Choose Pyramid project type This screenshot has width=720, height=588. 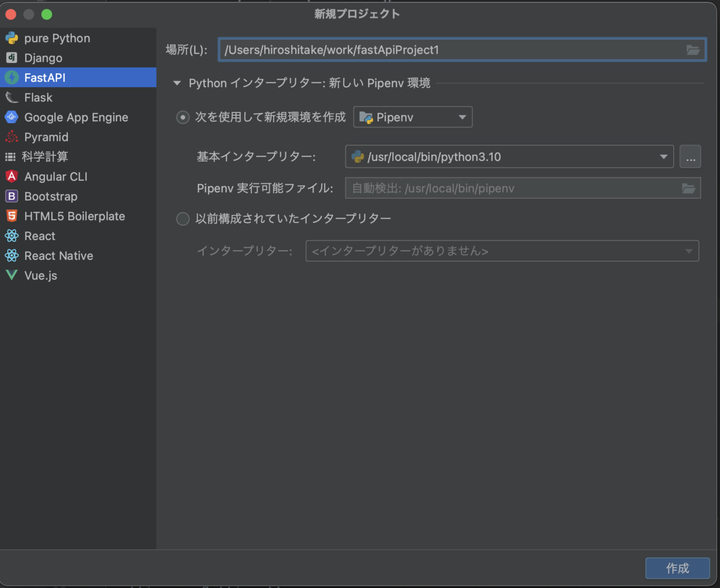coord(78,137)
